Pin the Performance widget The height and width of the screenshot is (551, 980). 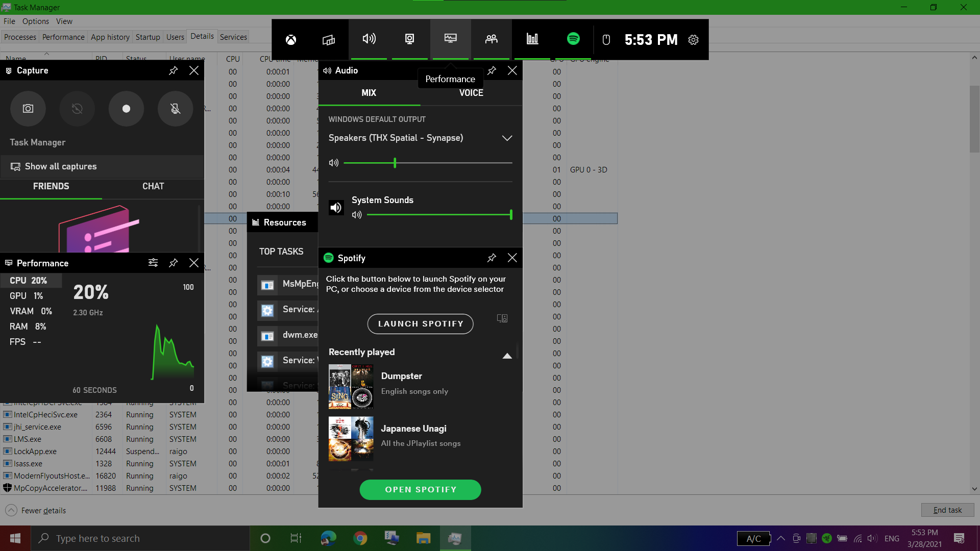[174, 263]
